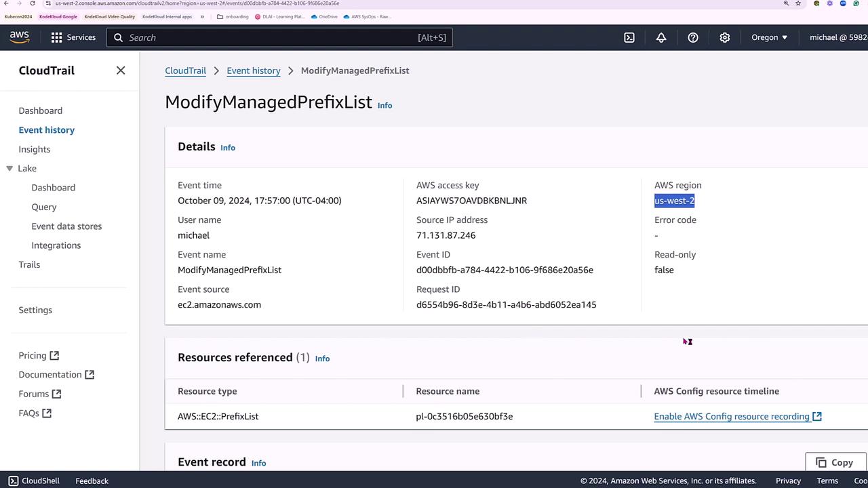This screenshot has height=488, width=868.
Task: Go forward with the browser forward arrow
Action: (x=19, y=3)
